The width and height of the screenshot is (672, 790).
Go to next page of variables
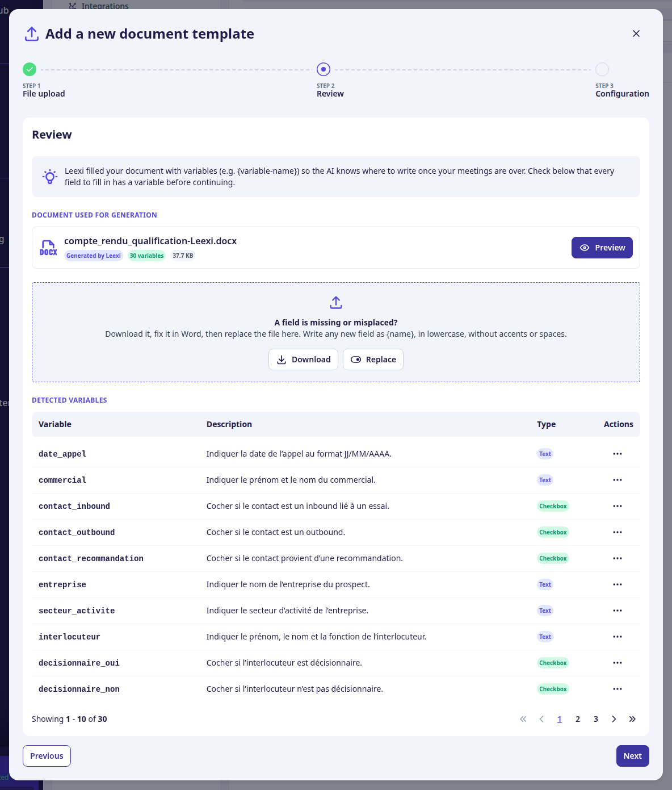pos(614,719)
